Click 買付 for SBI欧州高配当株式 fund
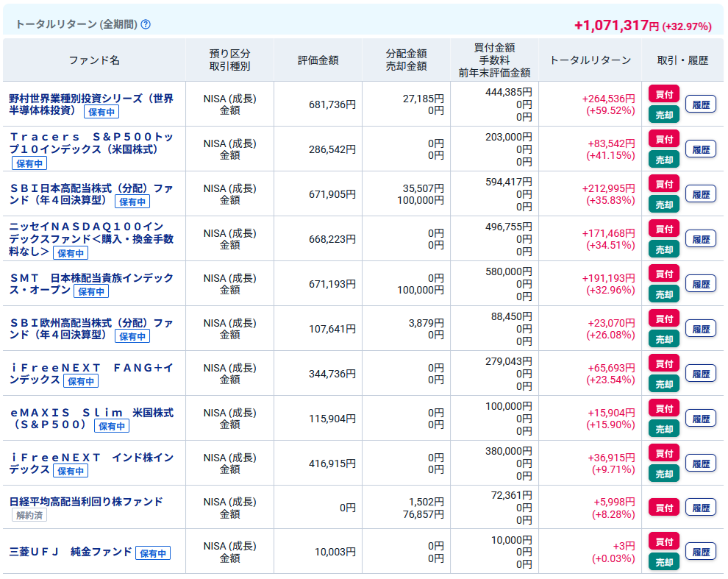 pos(664,319)
